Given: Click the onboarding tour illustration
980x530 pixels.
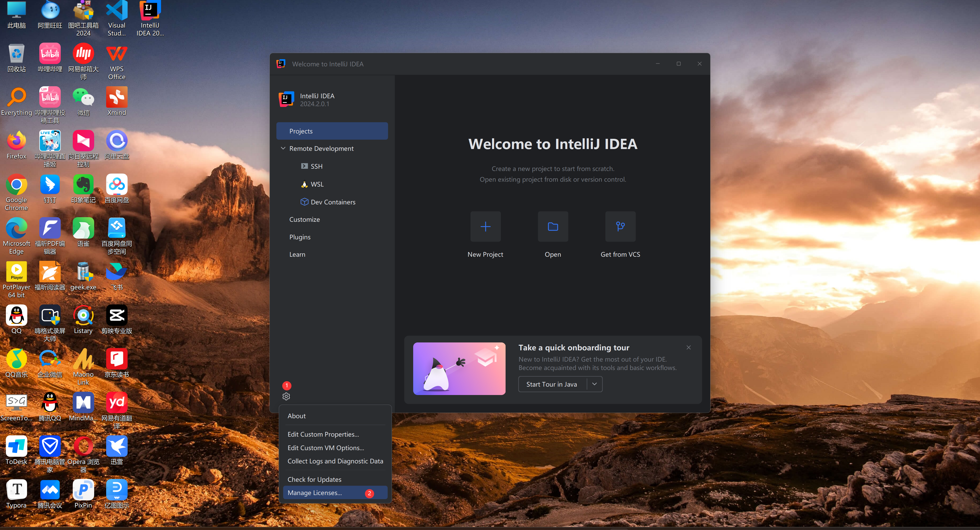Looking at the screenshot, I should coord(459,368).
